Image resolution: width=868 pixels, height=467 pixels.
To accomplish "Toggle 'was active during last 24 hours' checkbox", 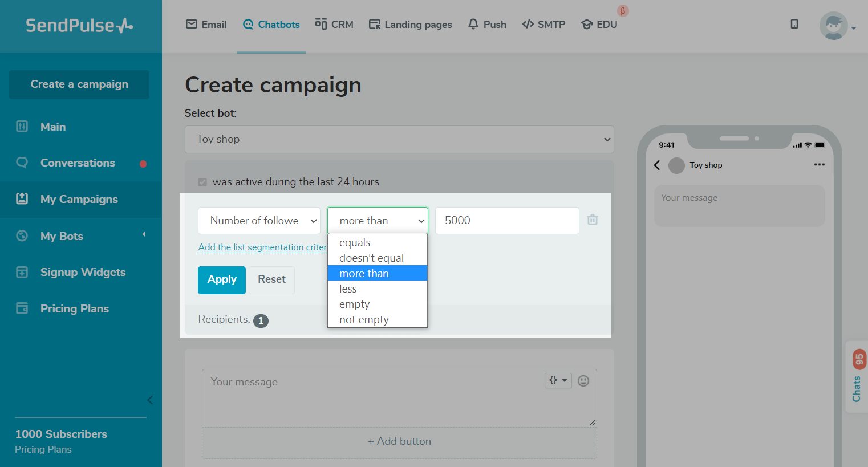I will (202, 182).
